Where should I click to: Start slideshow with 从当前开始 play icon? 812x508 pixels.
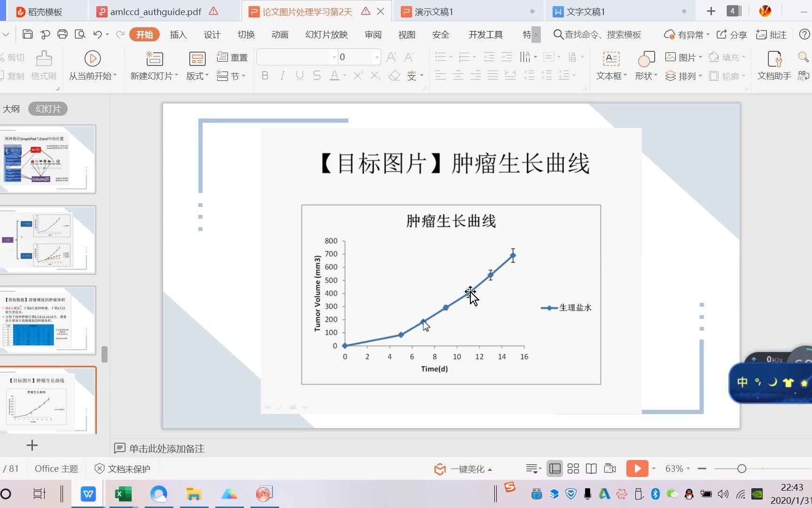coord(92,59)
